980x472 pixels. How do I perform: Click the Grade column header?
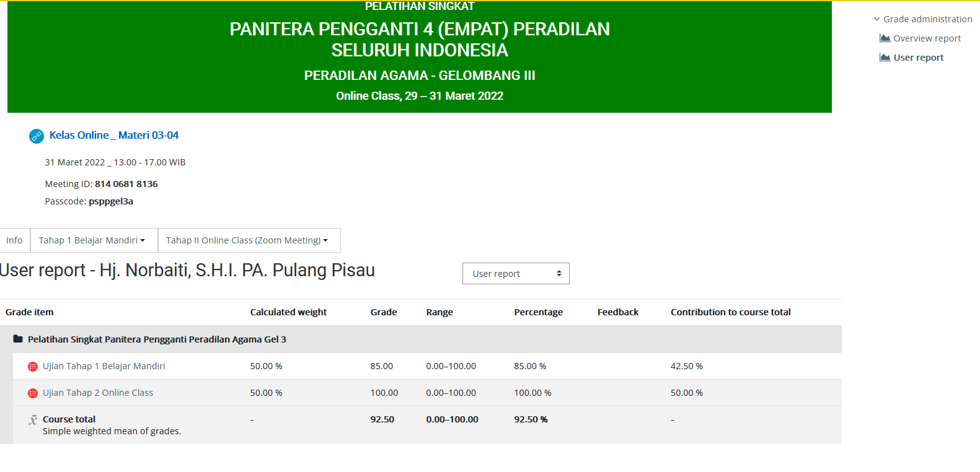pyautogui.click(x=383, y=312)
